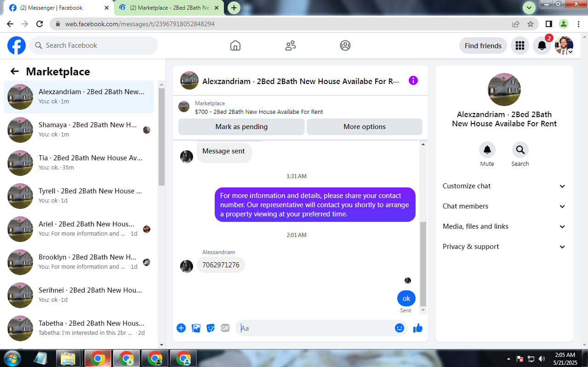Reload the page in browser toolbar
The image size is (588, 367).
pos(40,24)
